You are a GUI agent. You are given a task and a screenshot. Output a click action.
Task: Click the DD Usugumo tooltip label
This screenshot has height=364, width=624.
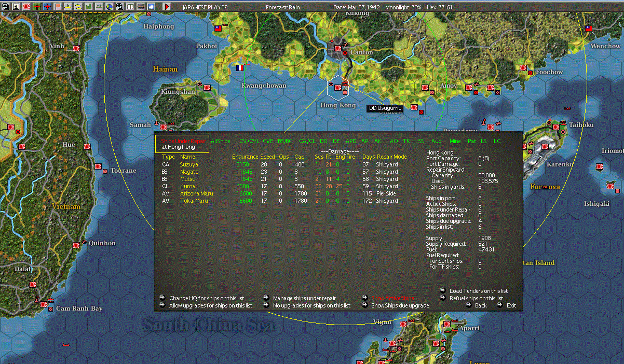(384, 108)
